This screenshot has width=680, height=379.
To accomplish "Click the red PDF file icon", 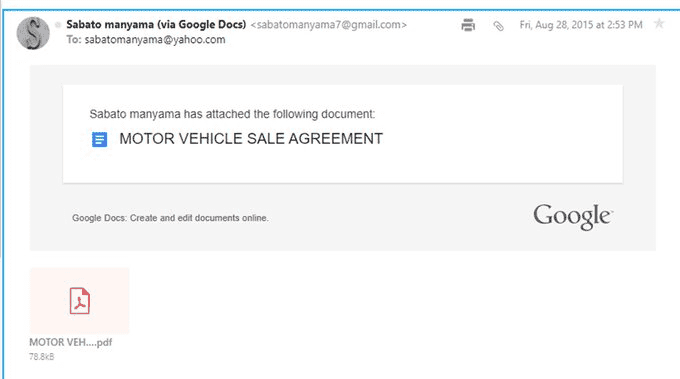I will pos(80,301).
